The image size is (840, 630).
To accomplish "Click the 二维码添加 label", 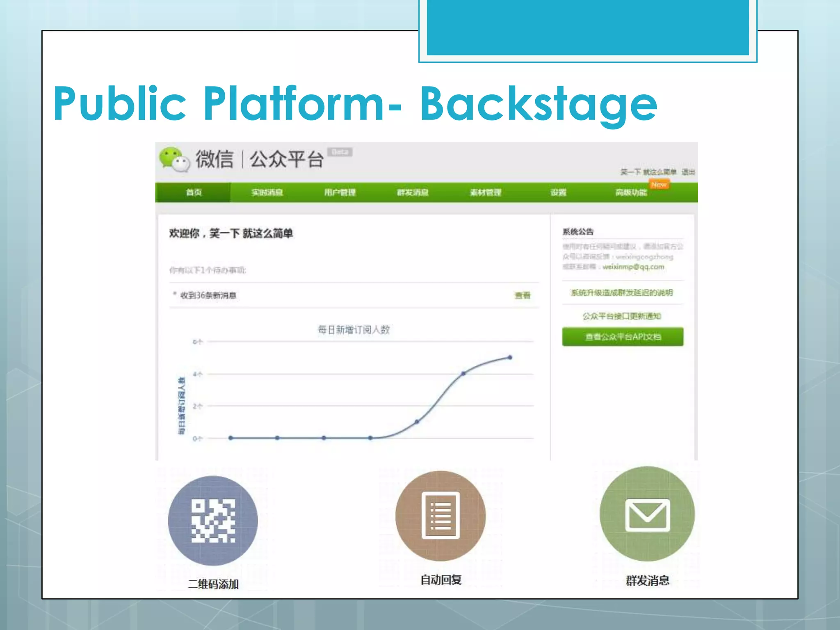I will click(x=213, y=584).
